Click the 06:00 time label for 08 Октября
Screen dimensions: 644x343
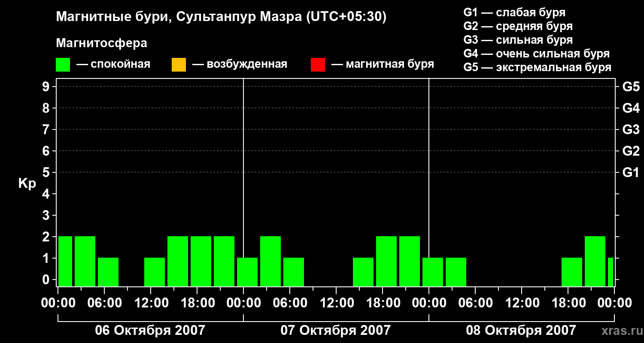(x=475, y=303)
